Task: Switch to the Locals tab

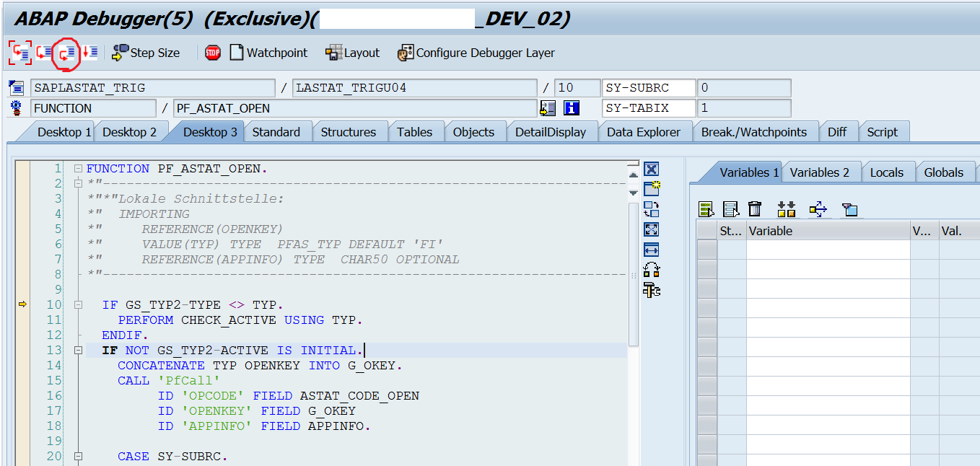Action: [887, 172]
